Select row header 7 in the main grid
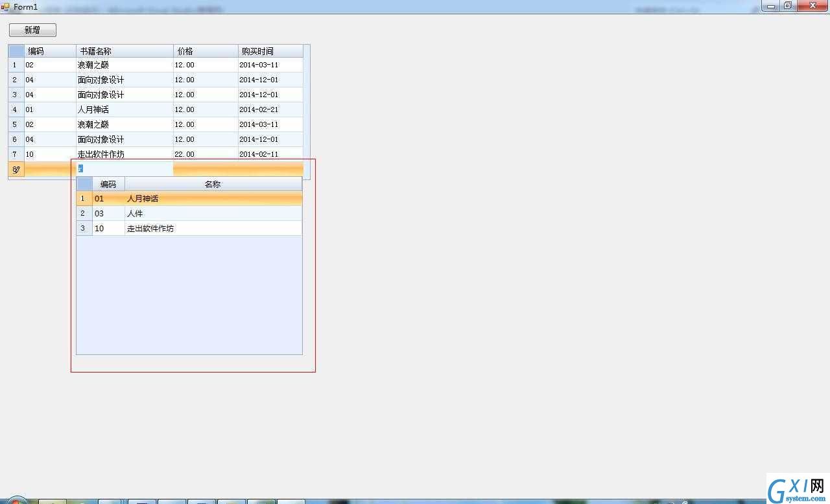Viewport: 830px width, 504px height. pyautogui.click(x=16, y=154)
